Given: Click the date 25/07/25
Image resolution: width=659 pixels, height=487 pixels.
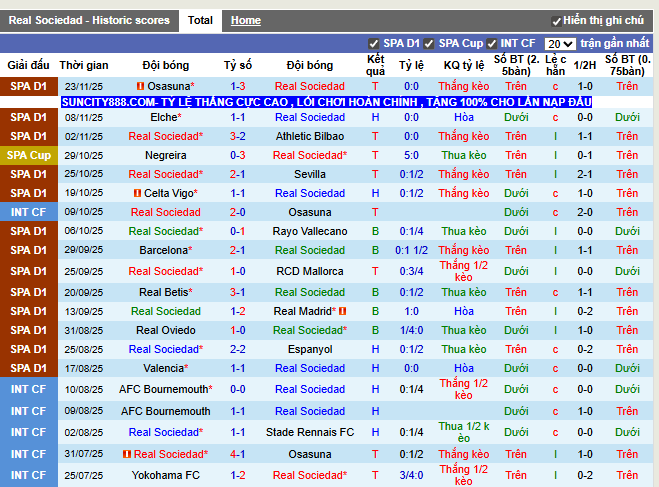Looking at the screenshot, I should point(84,475).
